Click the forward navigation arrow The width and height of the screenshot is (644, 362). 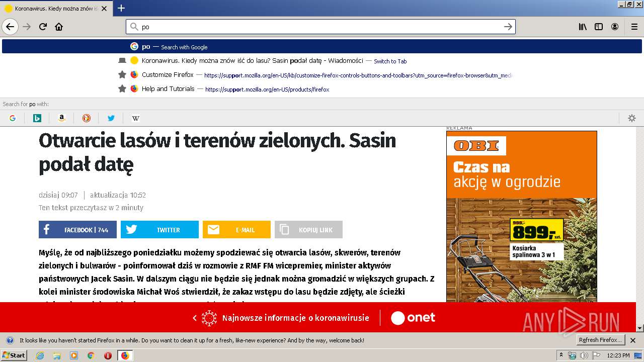(27, 27)
